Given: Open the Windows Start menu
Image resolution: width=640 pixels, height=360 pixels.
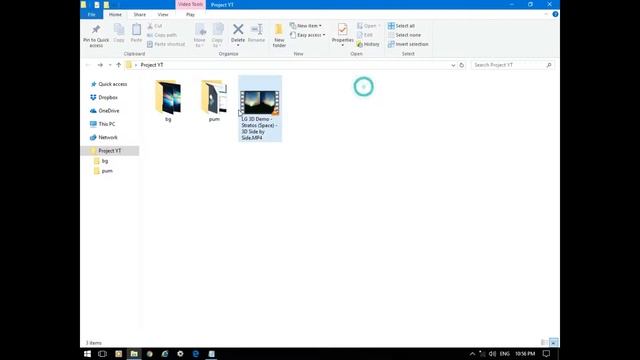Looking at the screenshot, I should coord(87,353).
